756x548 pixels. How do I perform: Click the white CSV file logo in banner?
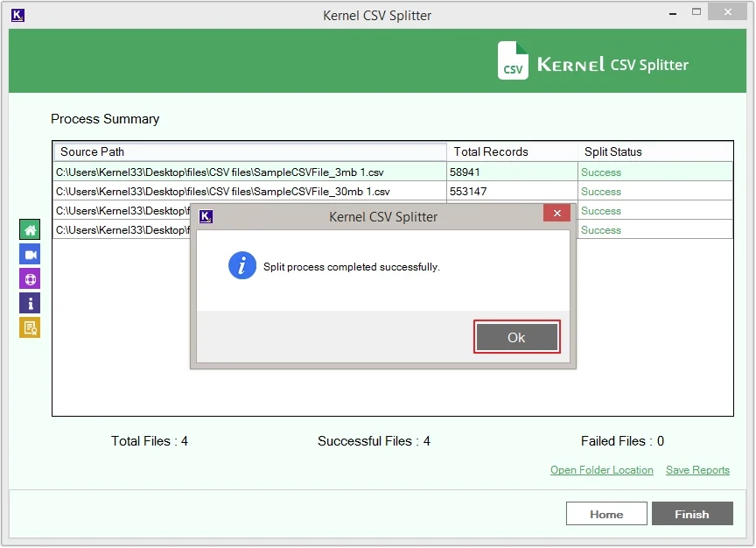click(513, 61)
